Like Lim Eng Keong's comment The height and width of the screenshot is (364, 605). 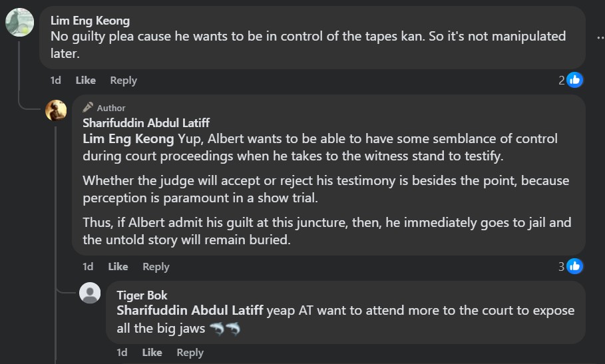[85, 80]
